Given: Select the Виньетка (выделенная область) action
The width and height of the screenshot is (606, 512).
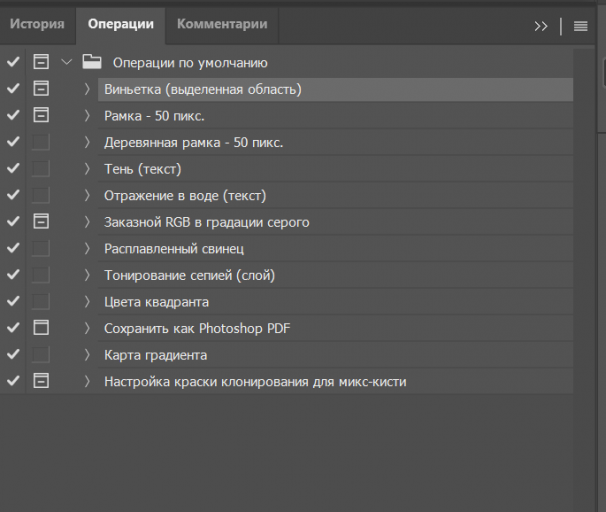Looking at the screenshot, I should pos(335,89).
